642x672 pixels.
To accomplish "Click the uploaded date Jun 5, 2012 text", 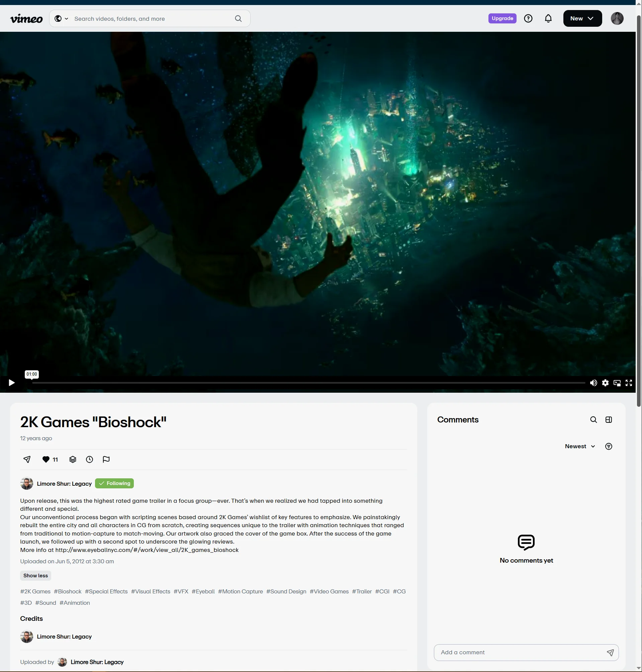I will click(x=67, y=561).
